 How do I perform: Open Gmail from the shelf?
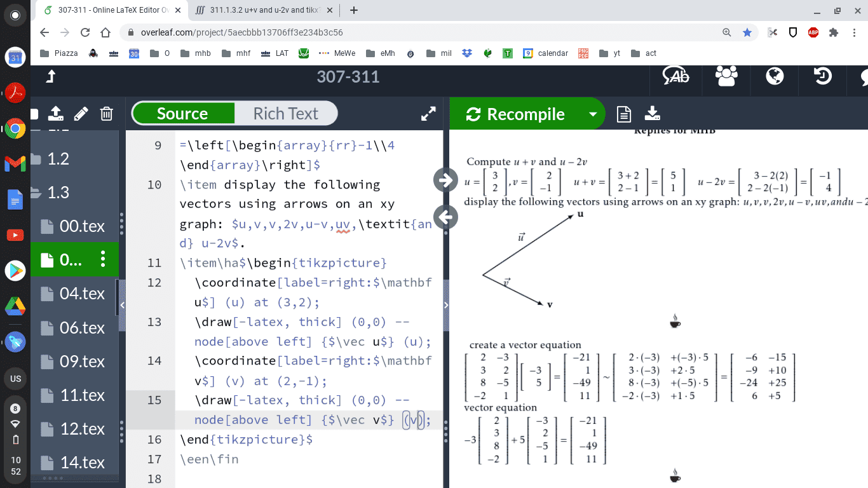[15, 164]
